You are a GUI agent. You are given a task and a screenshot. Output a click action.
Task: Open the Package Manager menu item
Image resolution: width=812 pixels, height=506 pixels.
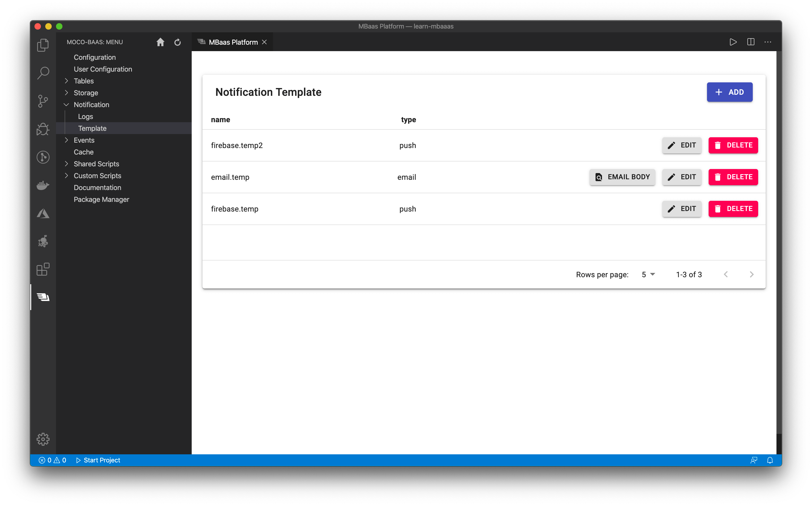click(x=101, y=199)
